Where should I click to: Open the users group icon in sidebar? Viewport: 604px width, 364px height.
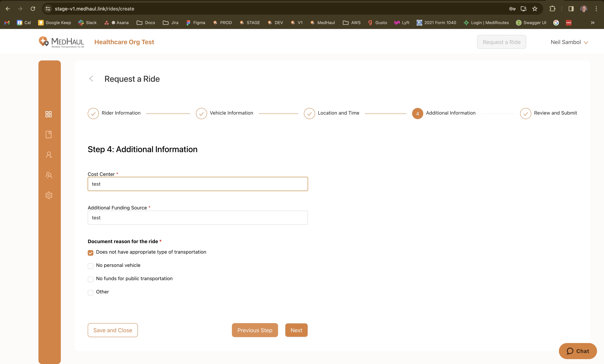[x=49, y=175]
